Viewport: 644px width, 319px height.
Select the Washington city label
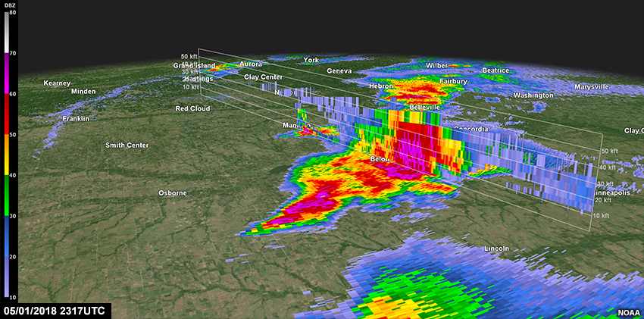[533, 95]
